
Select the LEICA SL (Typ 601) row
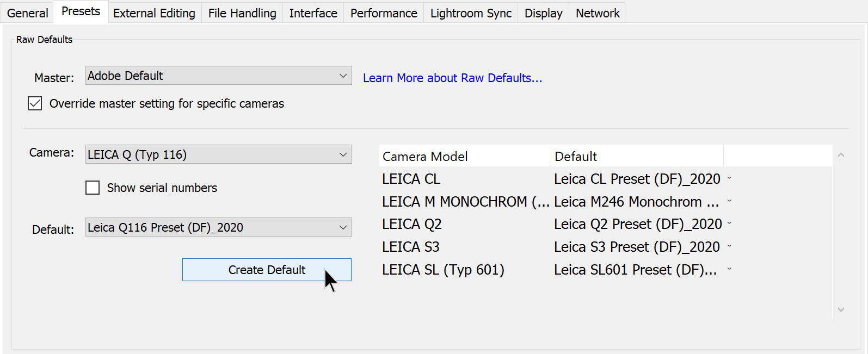(x=606, y=270)
